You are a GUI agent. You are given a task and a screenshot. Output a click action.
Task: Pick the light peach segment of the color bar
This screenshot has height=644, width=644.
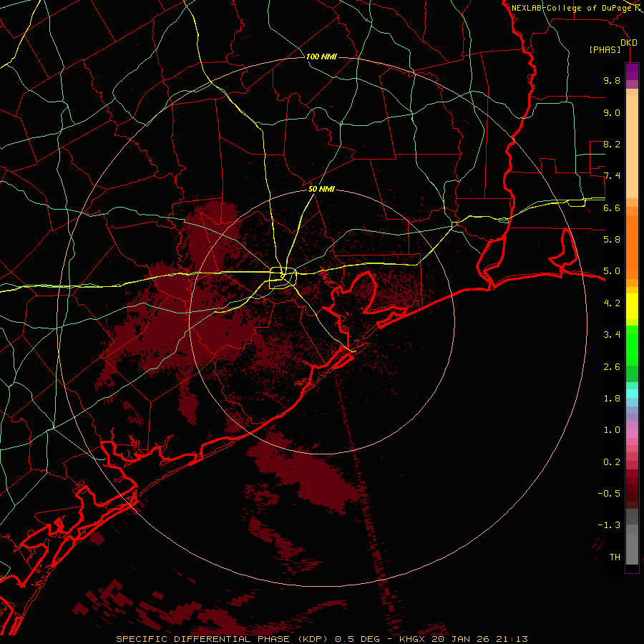coord(632,147)
